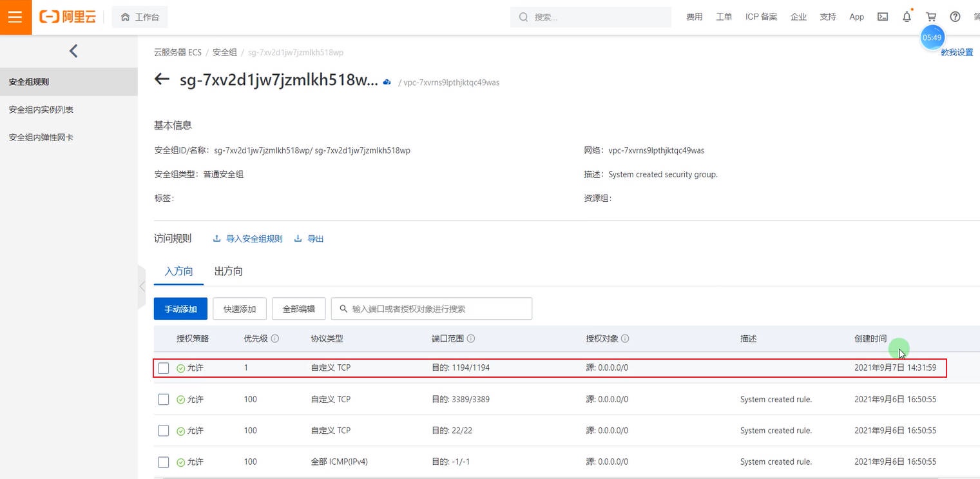Select the checkbox for port 3389 rule
The width and height of the screenshot is (980, 479).
pyautogui.click(x=164, y=400)
